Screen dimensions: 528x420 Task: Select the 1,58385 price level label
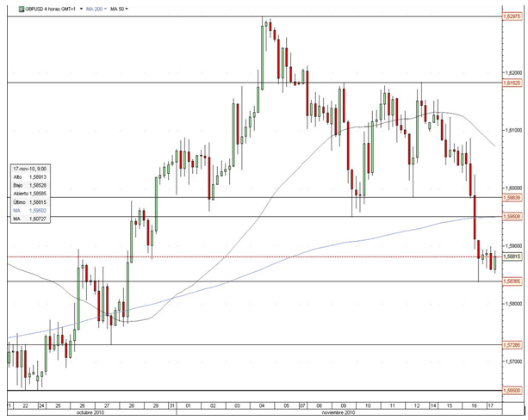(x=512, y=281)
